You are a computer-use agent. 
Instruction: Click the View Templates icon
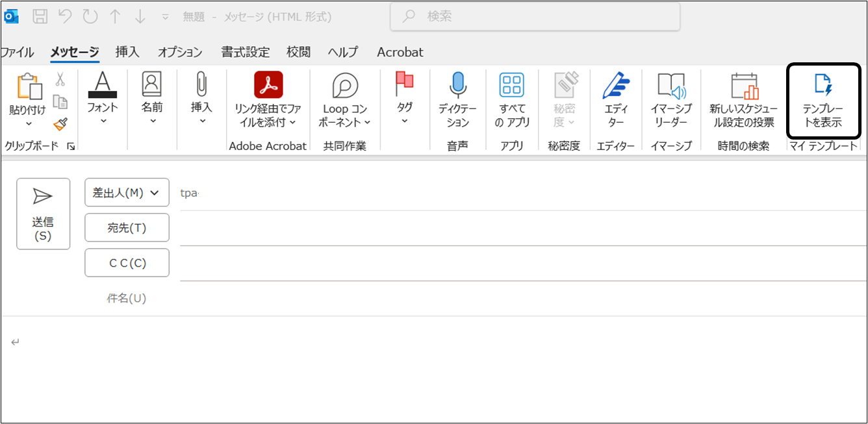coord(823,86)
